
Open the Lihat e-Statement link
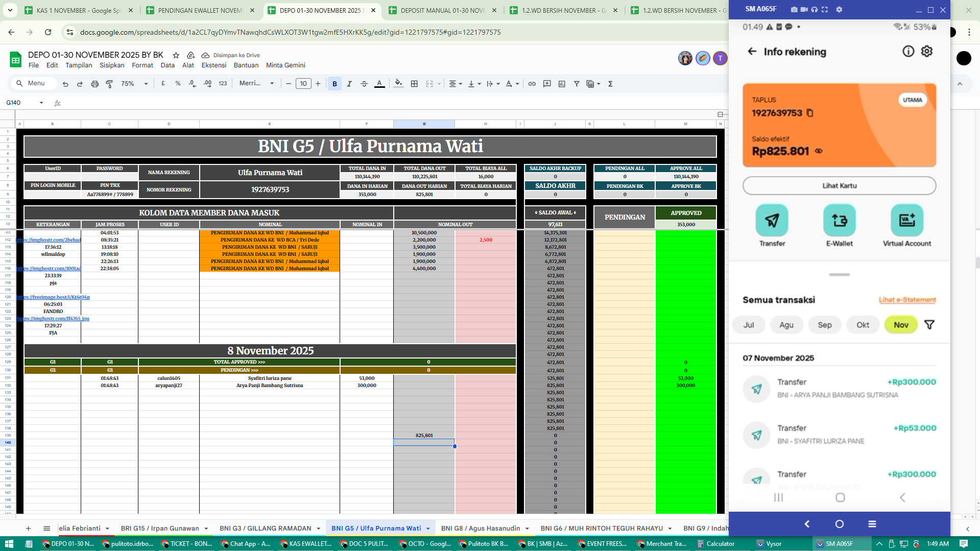[907, 300]
